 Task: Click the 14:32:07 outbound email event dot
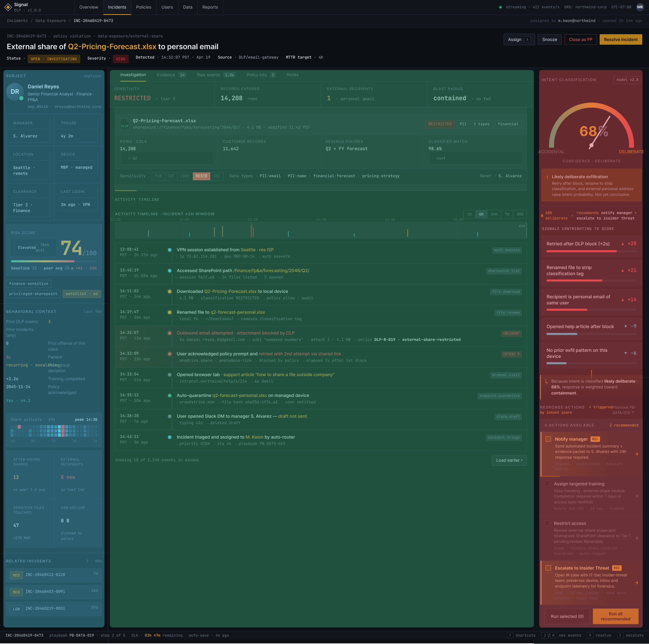click(170, 333)
